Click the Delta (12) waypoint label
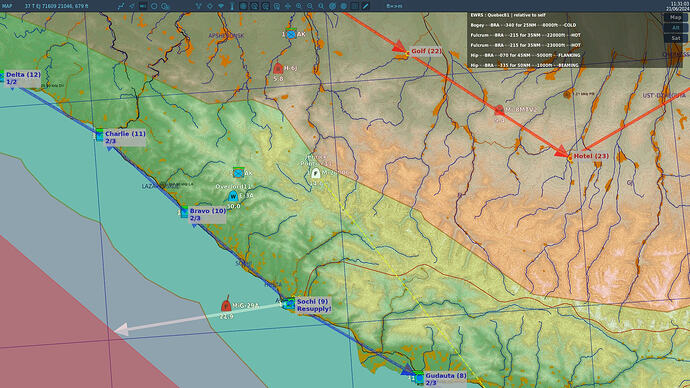690x388 pixels. [x=23, y=78]
